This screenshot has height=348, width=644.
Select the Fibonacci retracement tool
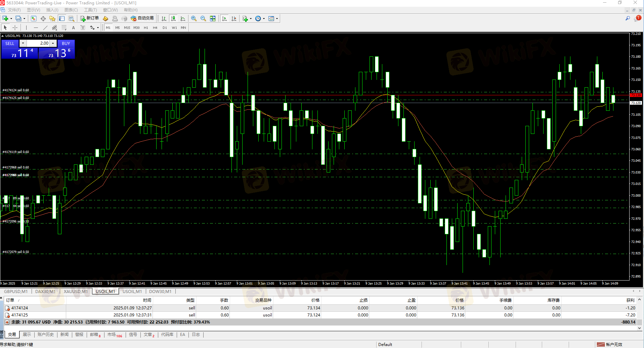click(x=64, y=28)
